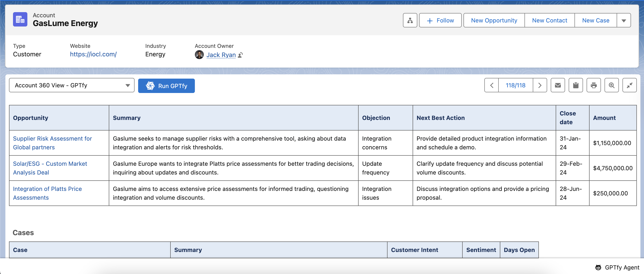Click the zoom magnifier icon
This screenshot has height=274, width=644.
[x=611, y=85]
